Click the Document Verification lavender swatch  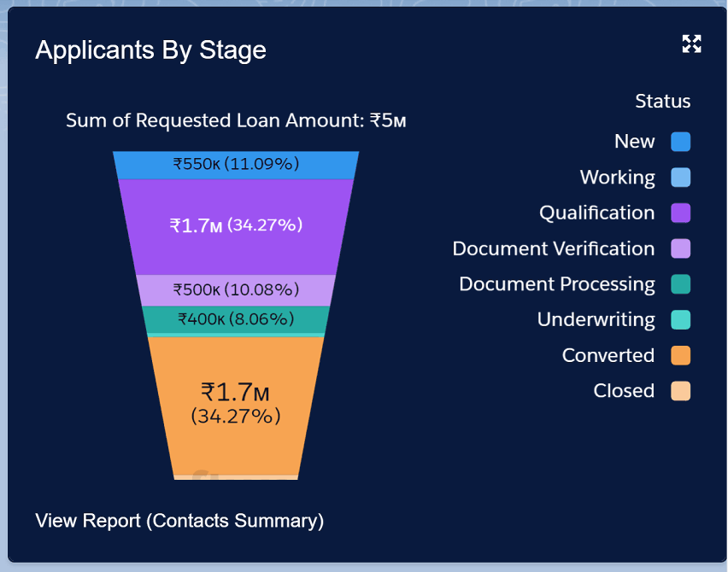(x=680, y=248)
